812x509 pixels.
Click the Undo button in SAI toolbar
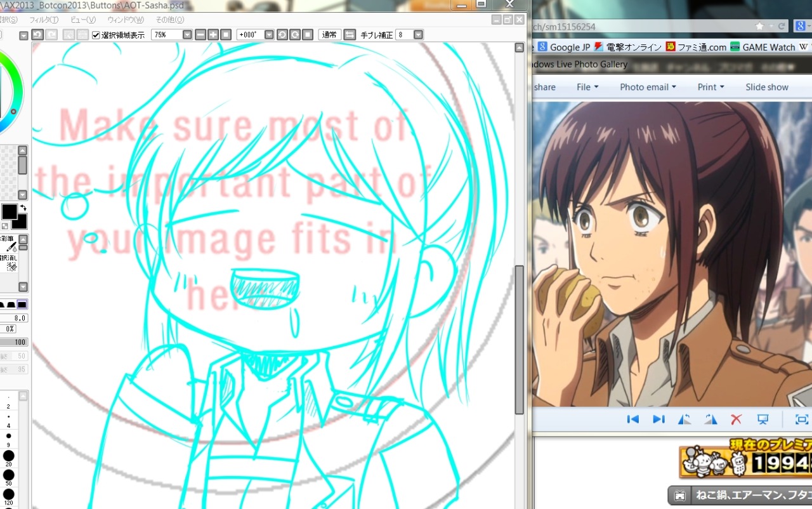37,35
